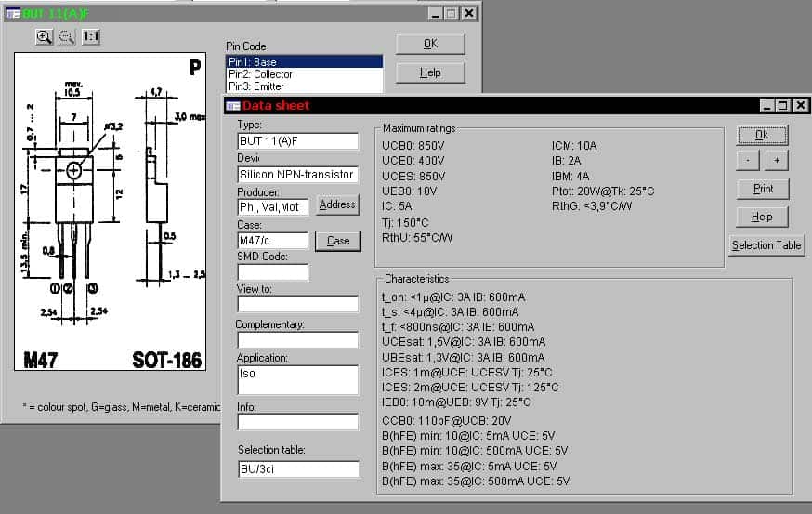Click the CCB0: 110pF@UCB: 20V line
The width and height of the screenshot is (812, 514).
(x=446, y=421)
